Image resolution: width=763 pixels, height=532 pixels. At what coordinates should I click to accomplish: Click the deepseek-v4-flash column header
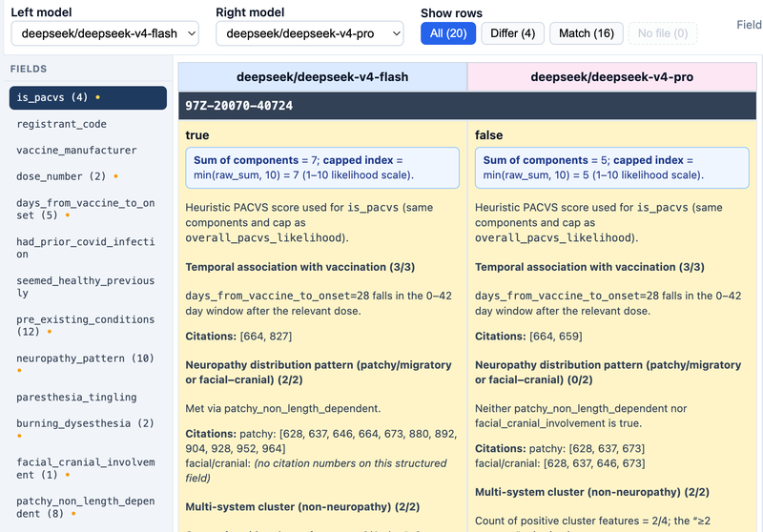coord(322,77)
